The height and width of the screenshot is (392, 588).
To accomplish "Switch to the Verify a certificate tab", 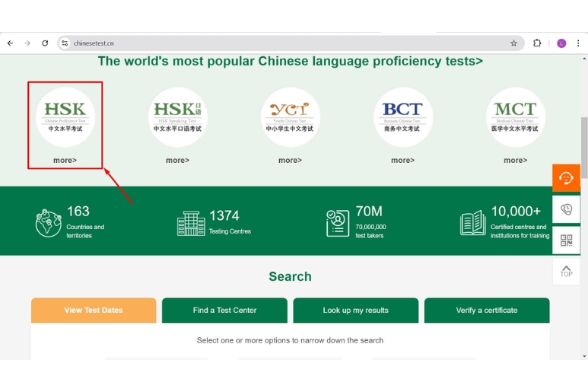I will [x=487, y=311].
